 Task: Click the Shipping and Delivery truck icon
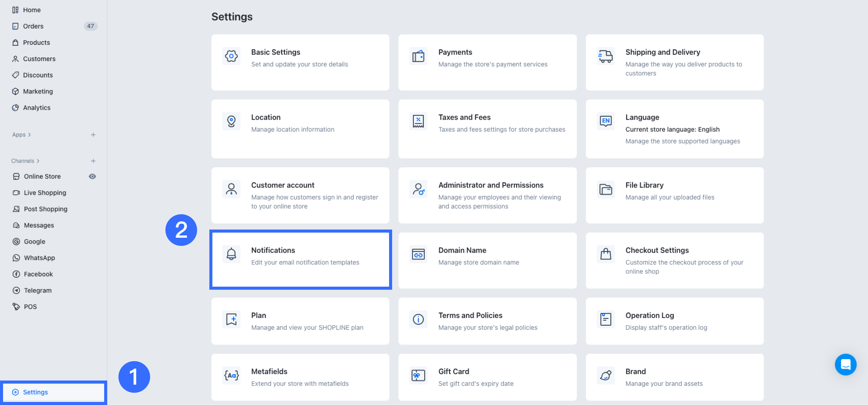[606, 56]
